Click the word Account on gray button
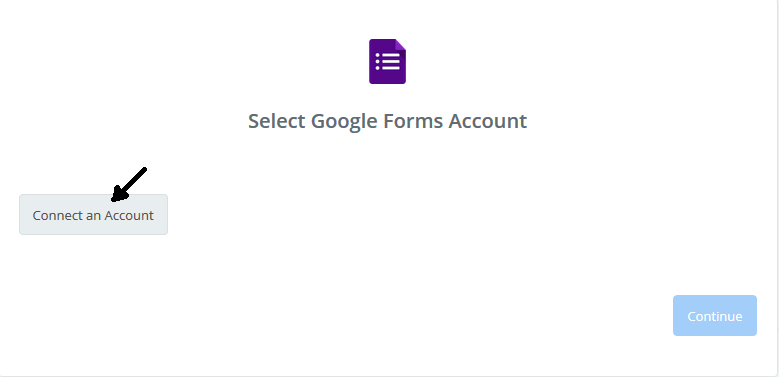Screen dimensions: 779x377 [129, 215]
